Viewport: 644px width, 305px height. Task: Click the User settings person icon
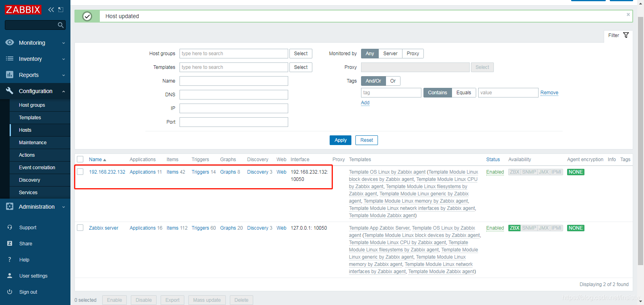click(x=10, y=276)
